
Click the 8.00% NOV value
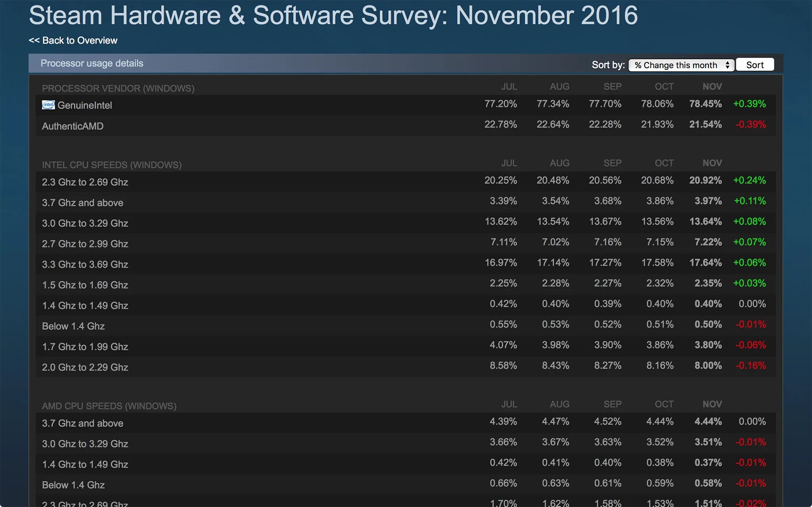(x=708, y=366)
